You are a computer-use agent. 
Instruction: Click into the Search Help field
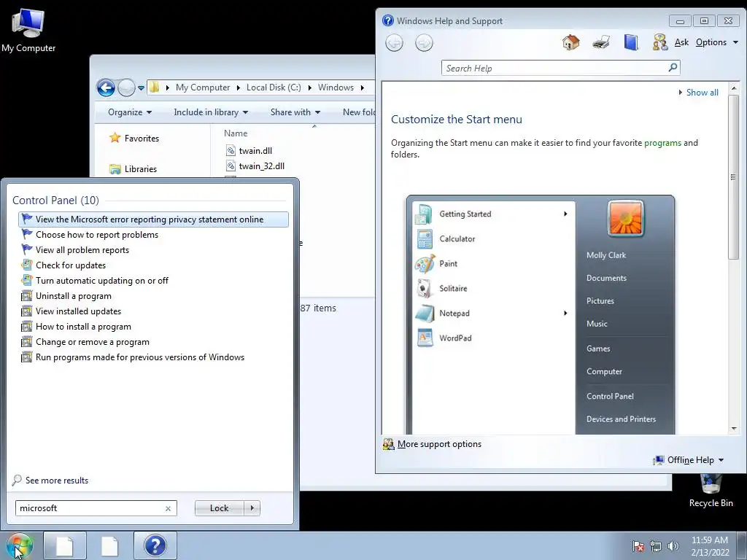point(555,68)
